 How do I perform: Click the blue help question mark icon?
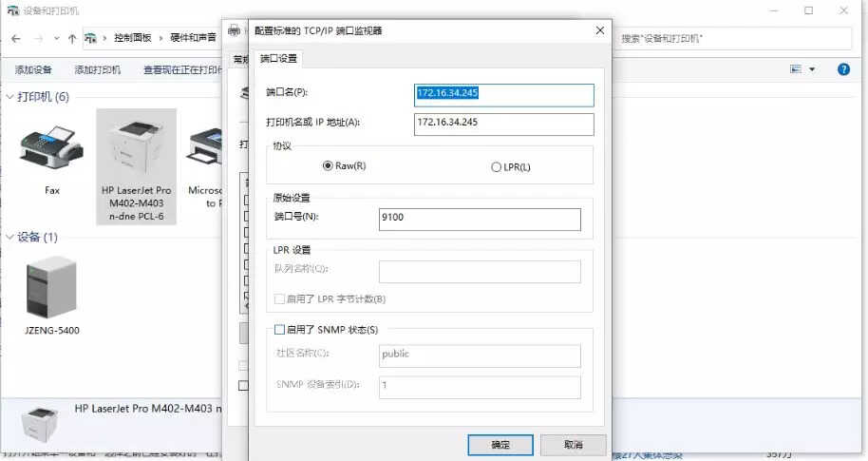(x=842, y=69)
